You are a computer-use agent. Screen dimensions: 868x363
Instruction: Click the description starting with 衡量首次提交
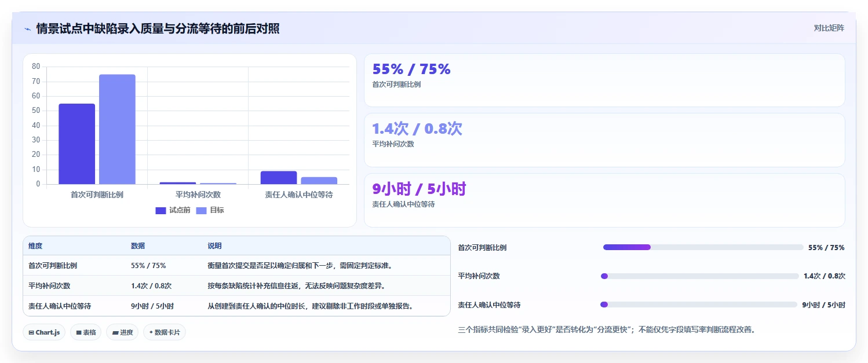coord(300,266)
